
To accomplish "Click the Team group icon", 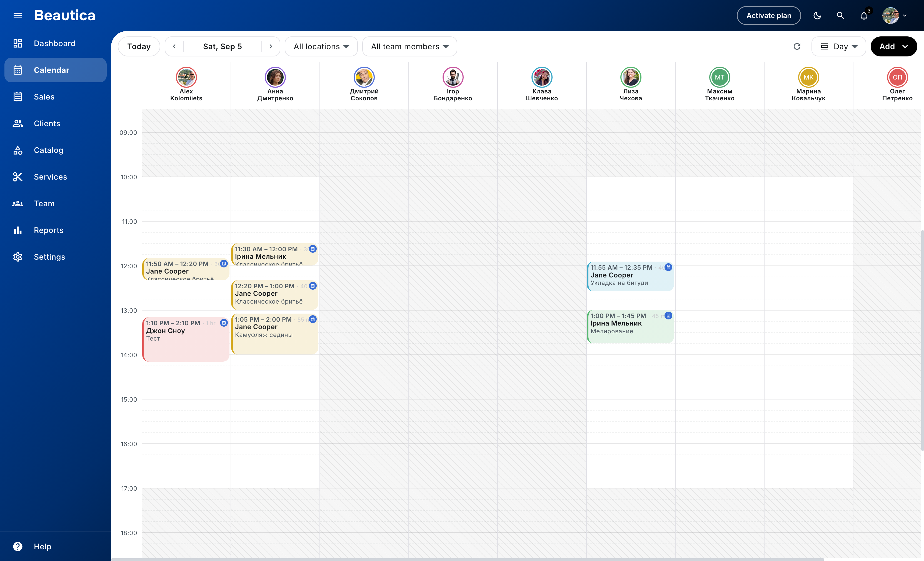I will point(18,203).
